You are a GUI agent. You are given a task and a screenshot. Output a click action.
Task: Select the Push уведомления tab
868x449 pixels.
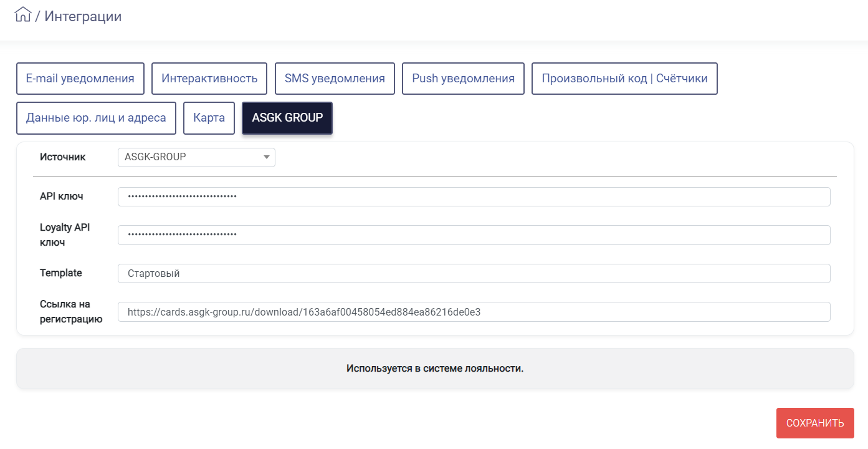pyautogui.click(x=463, y=79)
